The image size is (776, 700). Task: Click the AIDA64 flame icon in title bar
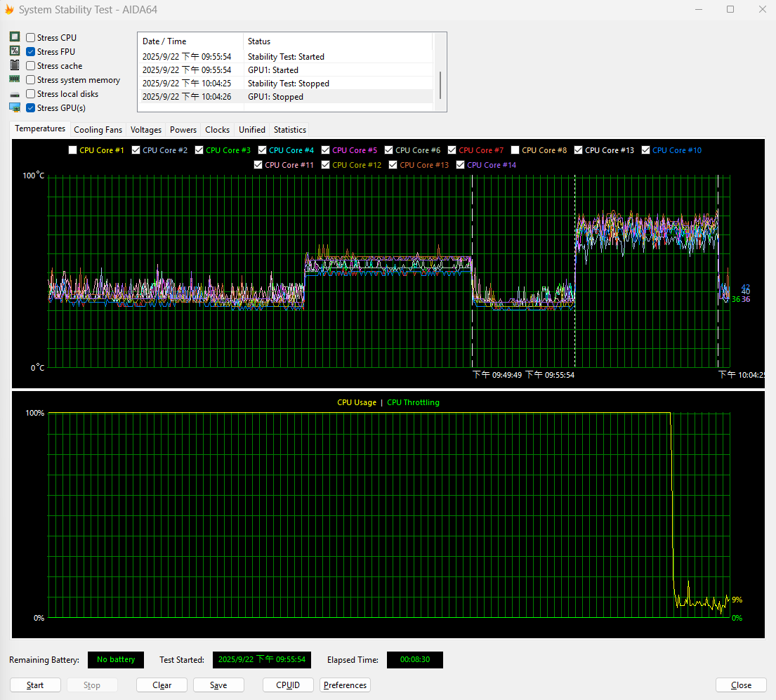[9, 9]
